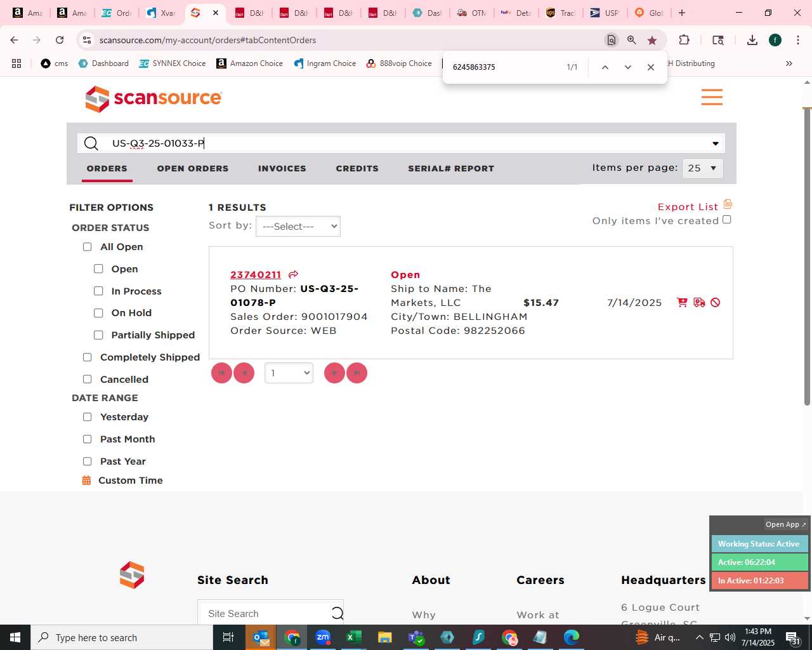Click the browser address bar URL
Screen dimensions: 812x650
208,40
